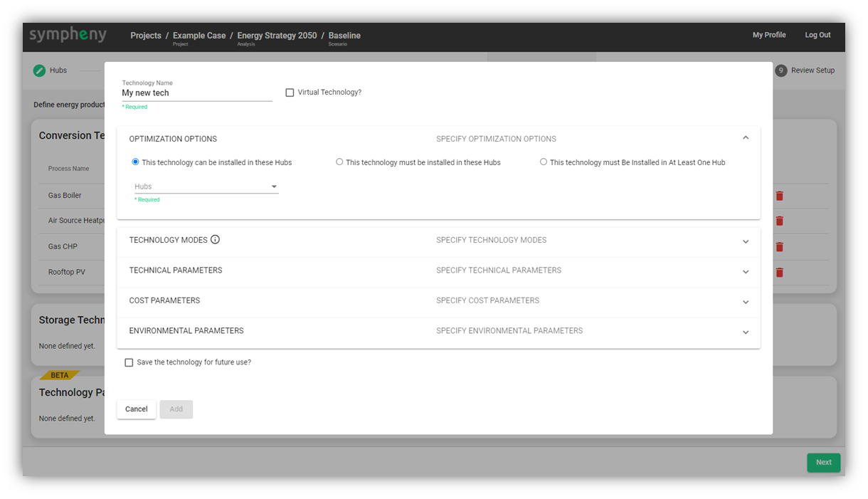
Task: Click the step 9 Review Setup icon
Action: coord(780,70)
